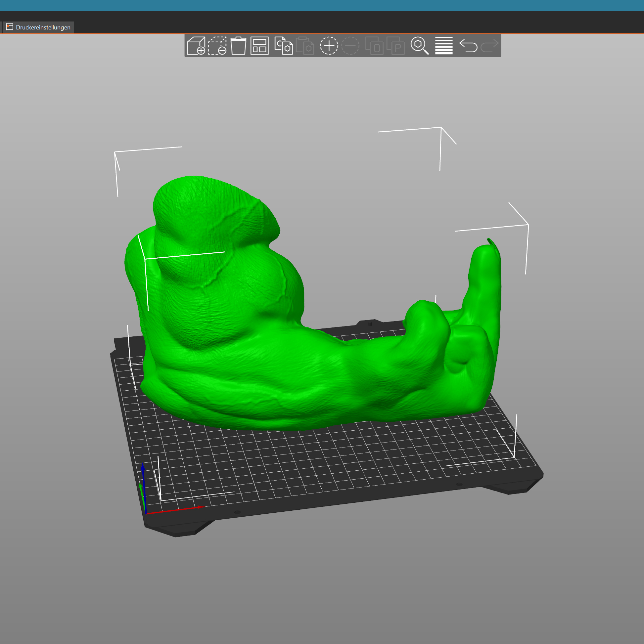The image size is (644, 644).
Task: Arrange objects with the layout icon
Action: pyautogui.click(x=259, y=46)
